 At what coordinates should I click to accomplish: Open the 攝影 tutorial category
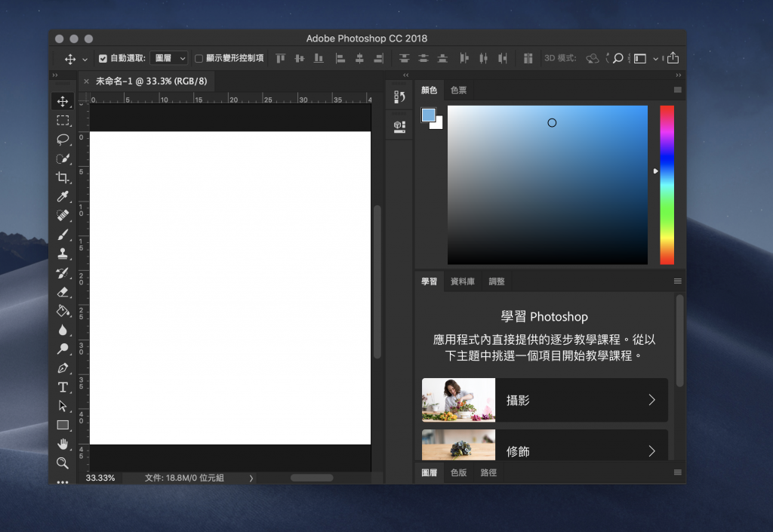coord(545,400)
